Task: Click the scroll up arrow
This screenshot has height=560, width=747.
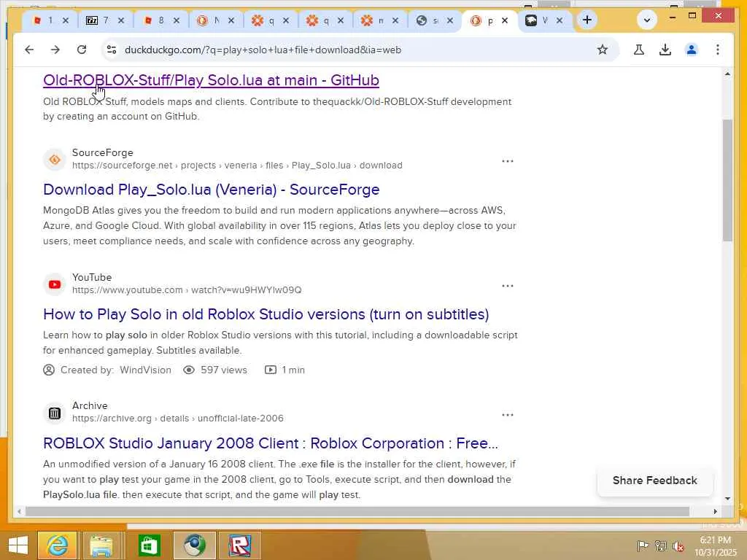Action: point(727,74)
